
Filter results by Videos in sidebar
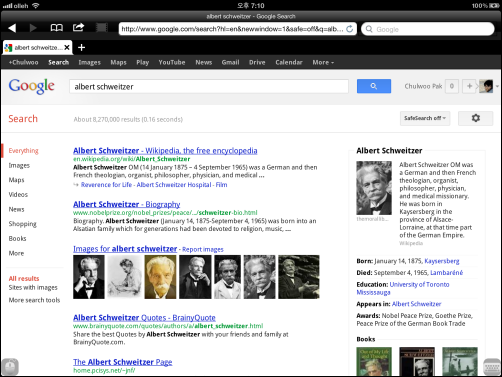(18, 194)
